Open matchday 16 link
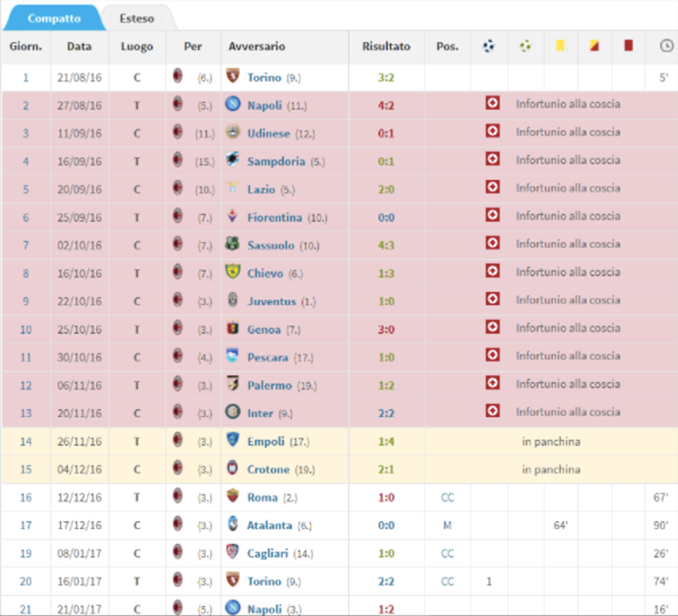 26,498
